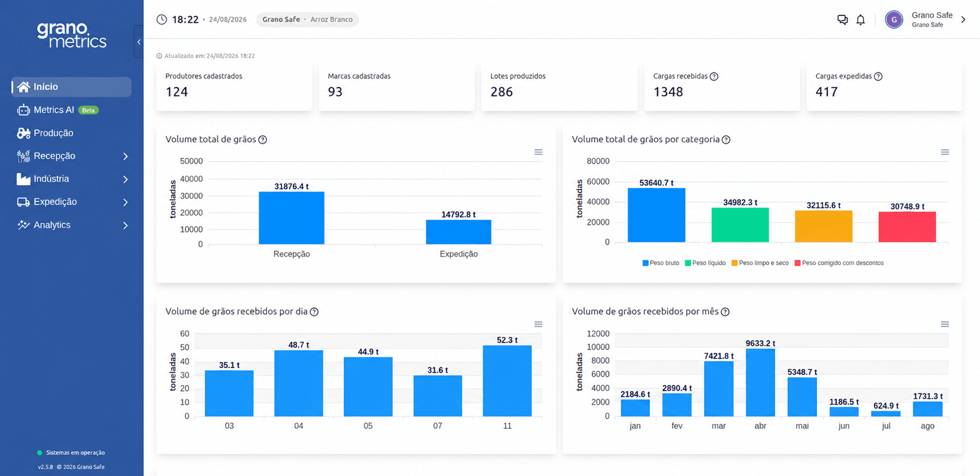Open Grano Safe Arroz Branco selector

[x=307, y=20]
